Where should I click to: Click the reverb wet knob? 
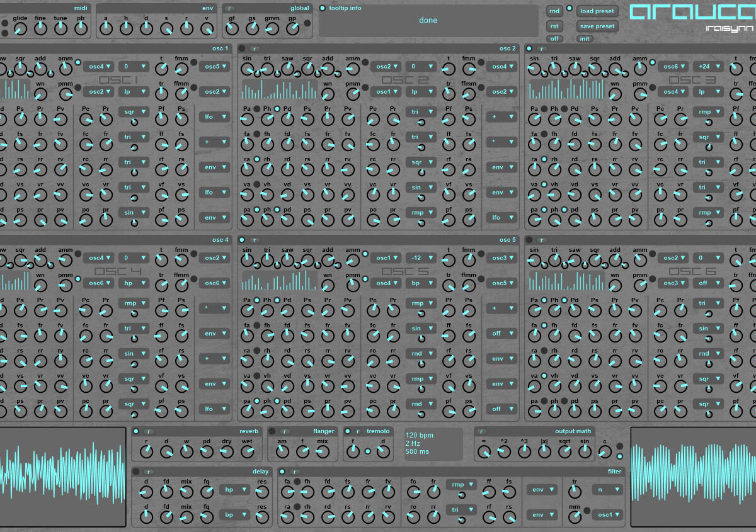click(x=247, y=451)
